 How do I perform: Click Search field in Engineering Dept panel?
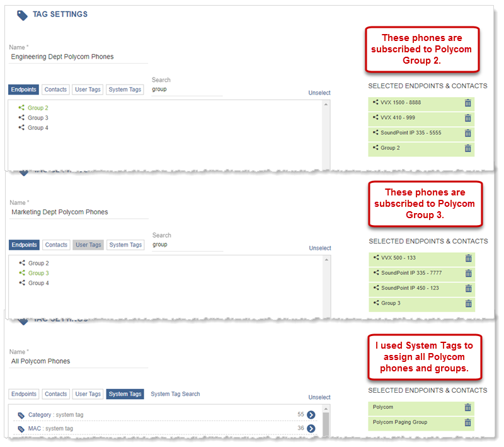point(186,90)
